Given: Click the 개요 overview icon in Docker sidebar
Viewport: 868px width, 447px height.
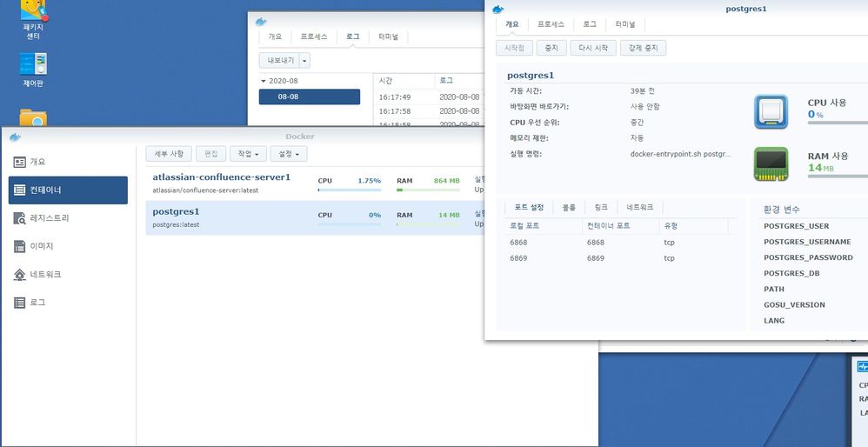Looking at the screenshot, I should 20,162.
